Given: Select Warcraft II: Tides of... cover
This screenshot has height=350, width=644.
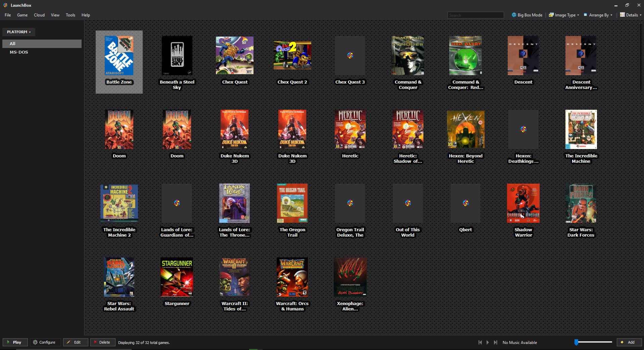Looking at the screenshot, I should tap(235, 277).
